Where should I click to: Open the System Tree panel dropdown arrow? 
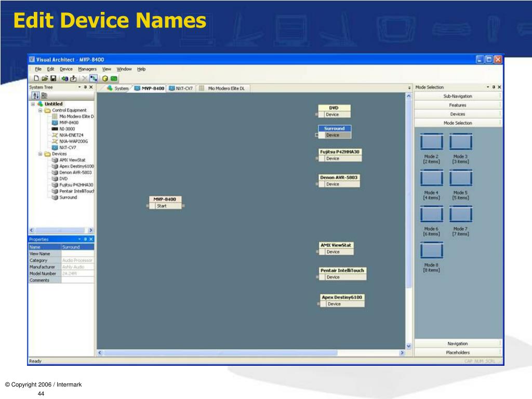pos(79,87)
